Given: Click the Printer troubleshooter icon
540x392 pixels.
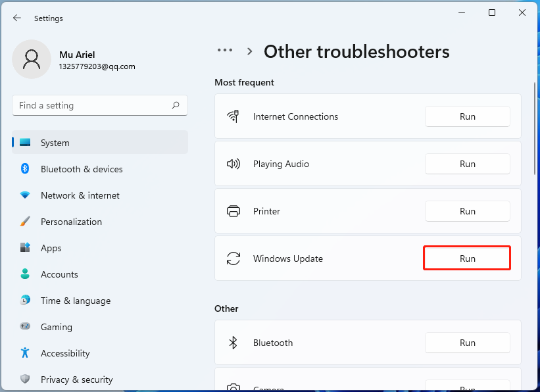Looking at the screenshot, I should [x=233, y=211].
